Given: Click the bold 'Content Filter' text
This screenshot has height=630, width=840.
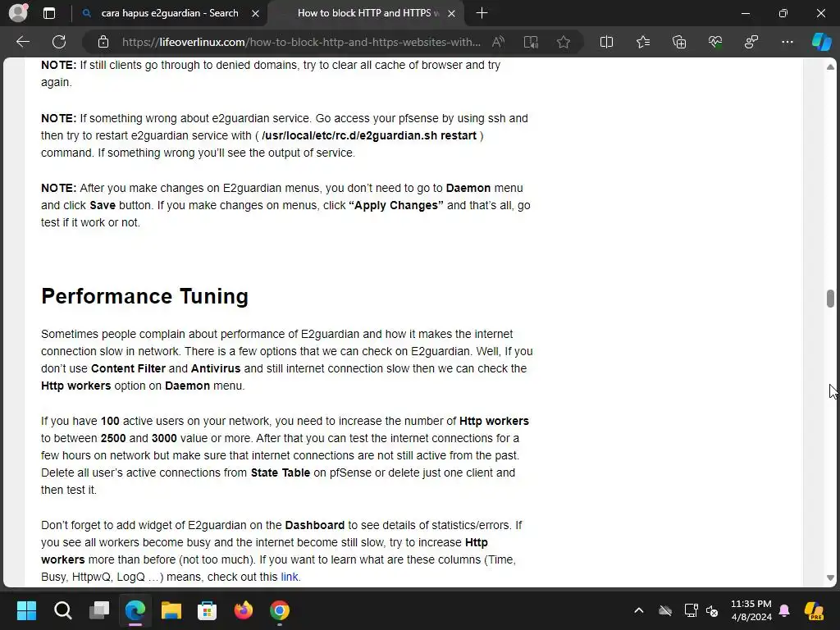Looking at the screenshot, I should click(x=128, y=368).
